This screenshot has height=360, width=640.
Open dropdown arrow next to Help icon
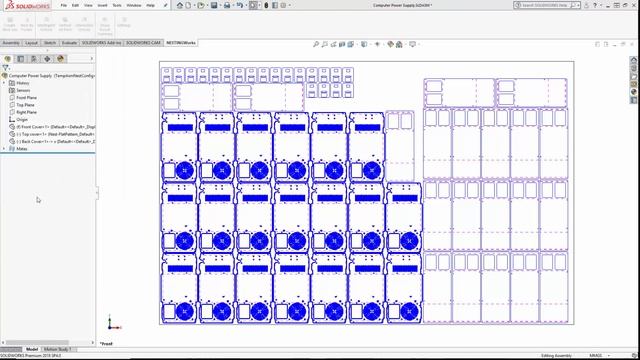pos(600,5)
